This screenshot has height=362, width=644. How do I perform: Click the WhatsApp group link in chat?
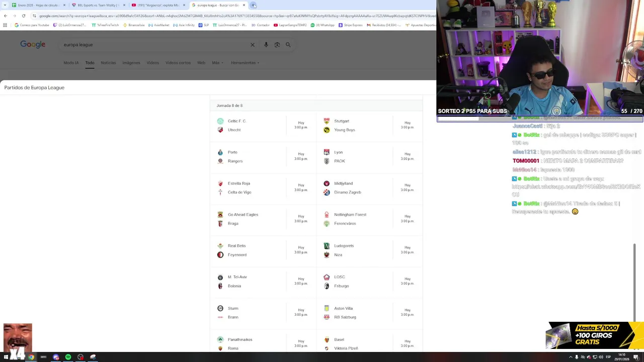[x=576, y=190]
